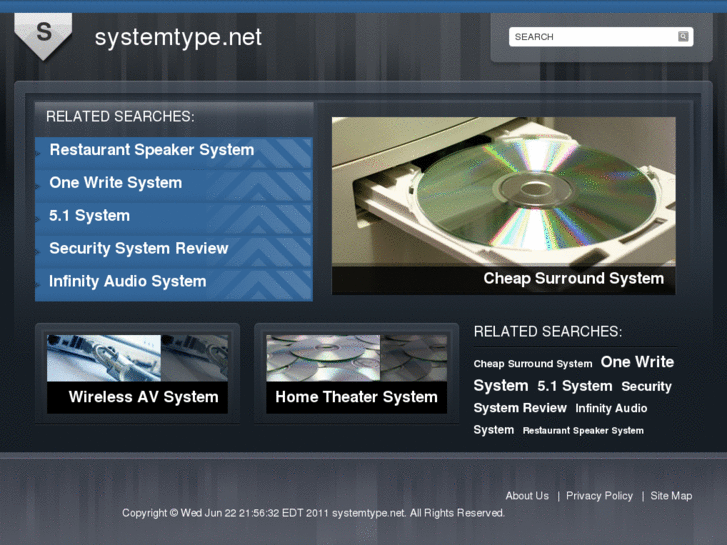Open 5.1 System in tag cloud
Viewport: 727px width, 545px height.
[x=575, y=386]
